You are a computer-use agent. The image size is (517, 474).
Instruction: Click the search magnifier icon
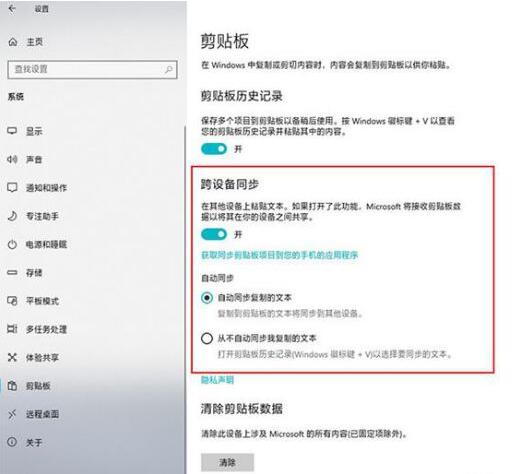pyautogui.click(x=169, y=69)
